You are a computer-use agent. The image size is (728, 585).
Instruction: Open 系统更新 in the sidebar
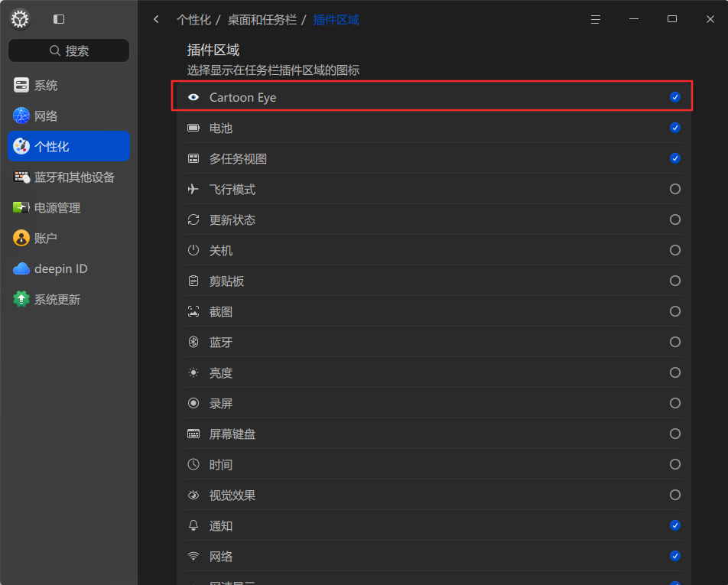[69, 300]
